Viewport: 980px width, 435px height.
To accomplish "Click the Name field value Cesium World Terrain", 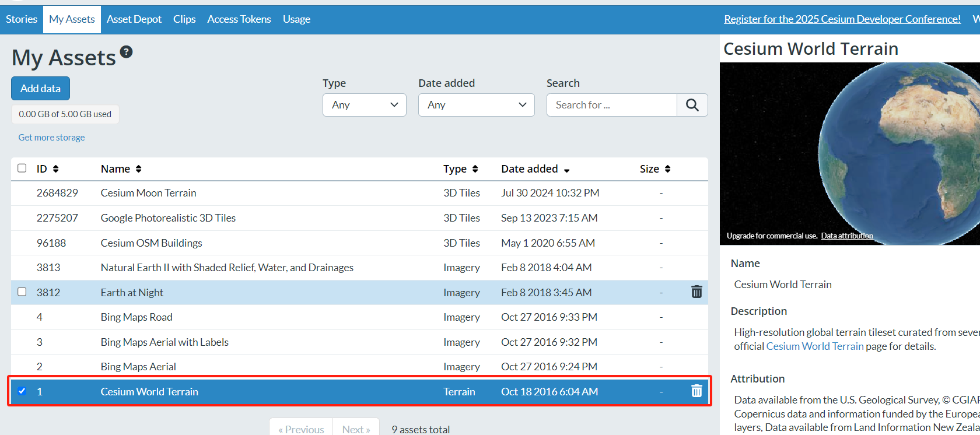I will click(783, 285).
